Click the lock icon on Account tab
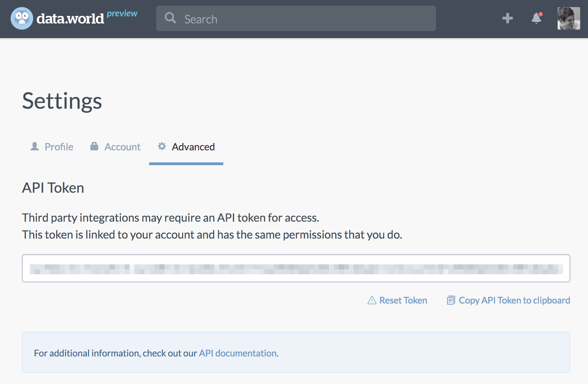588x384 pixels. 94,146
